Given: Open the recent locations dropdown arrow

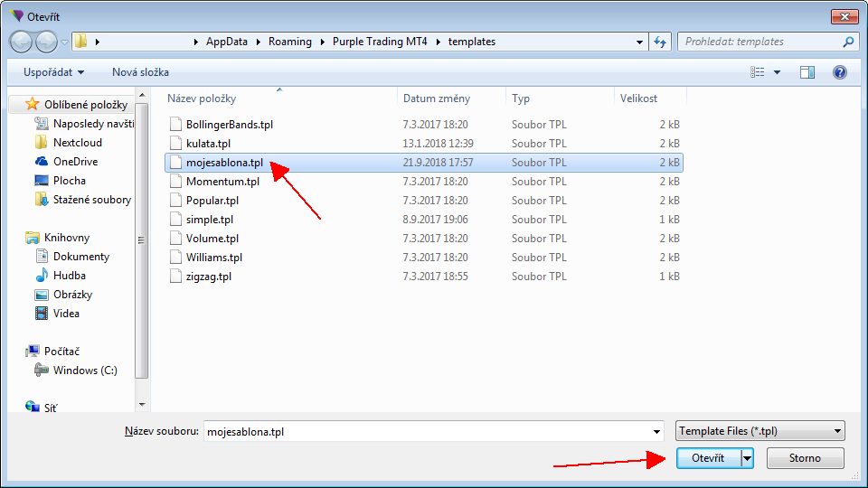Looking at the screenshot, I should [64, 42].
